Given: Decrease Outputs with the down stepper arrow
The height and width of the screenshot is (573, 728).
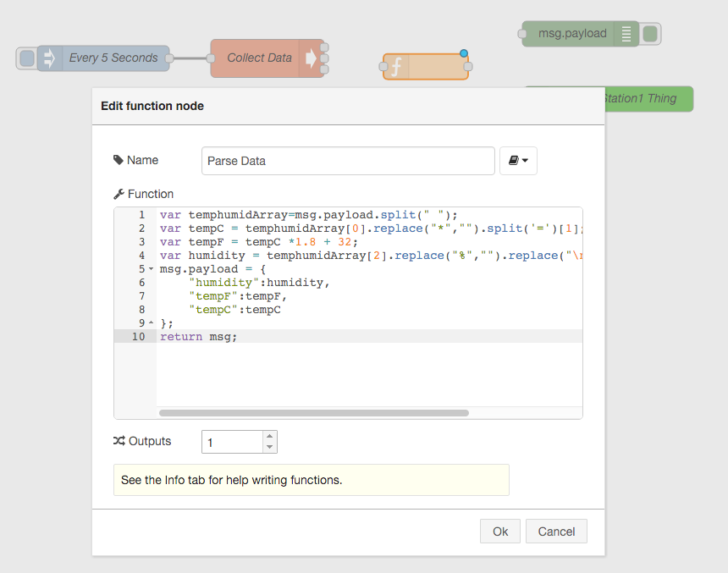Looking at the screenshot, I should click(x=270, y=447).
